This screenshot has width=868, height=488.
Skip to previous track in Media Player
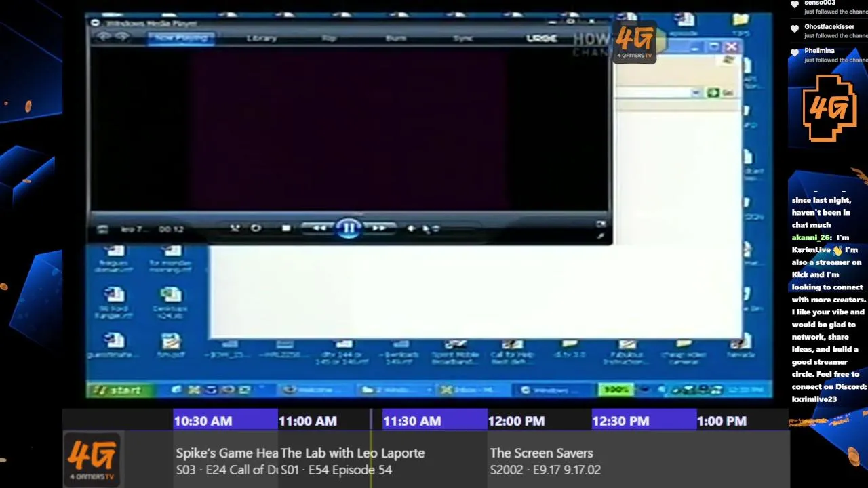[x=319, y=229]
